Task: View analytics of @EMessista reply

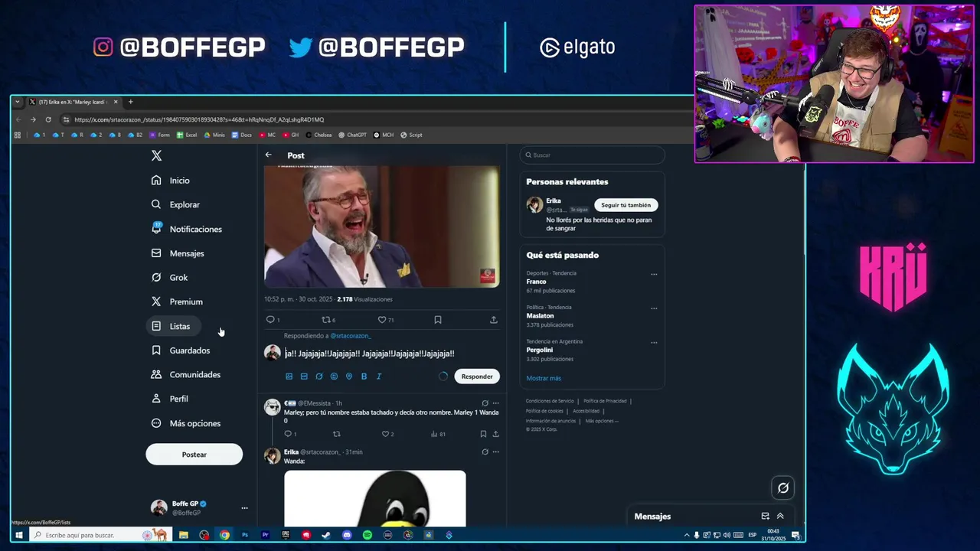Action: tap(434, 434)
